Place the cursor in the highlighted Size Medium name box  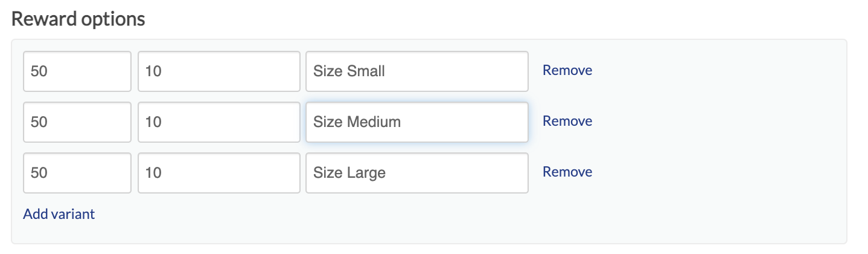pos(416,122)
